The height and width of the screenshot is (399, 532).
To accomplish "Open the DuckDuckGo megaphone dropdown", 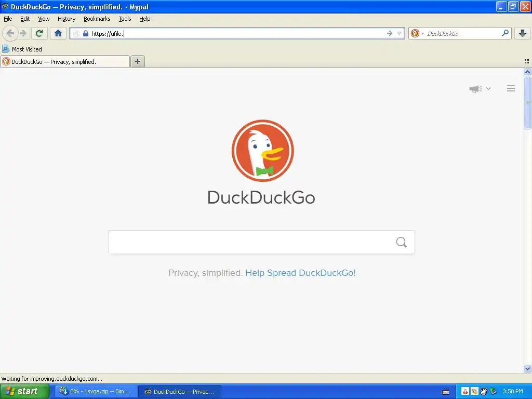I will tap(480, 89).
